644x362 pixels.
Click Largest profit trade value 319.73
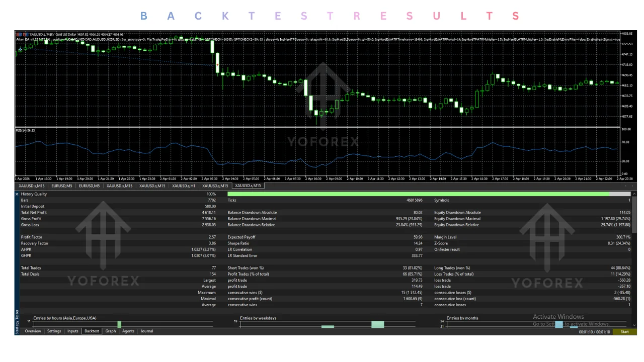[417, 280]
